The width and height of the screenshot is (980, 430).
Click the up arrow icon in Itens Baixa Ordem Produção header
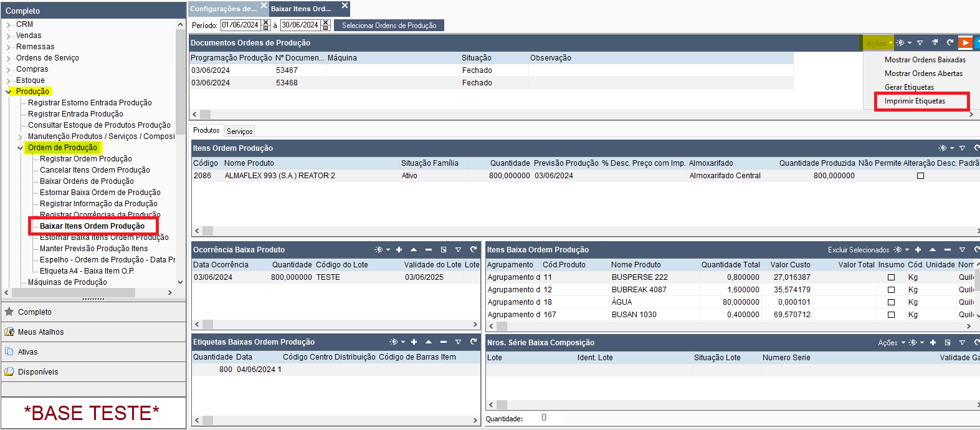coord(933,250)
